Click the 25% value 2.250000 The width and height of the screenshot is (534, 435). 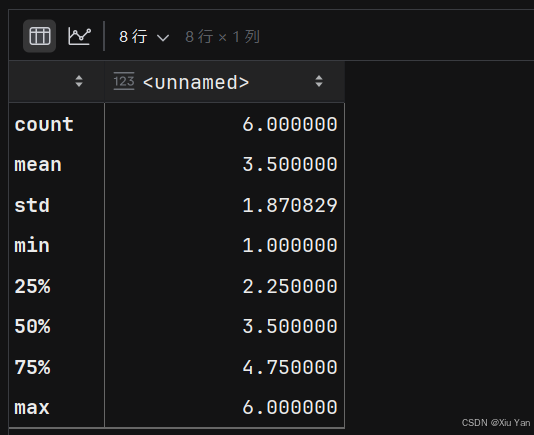(290, 286)
